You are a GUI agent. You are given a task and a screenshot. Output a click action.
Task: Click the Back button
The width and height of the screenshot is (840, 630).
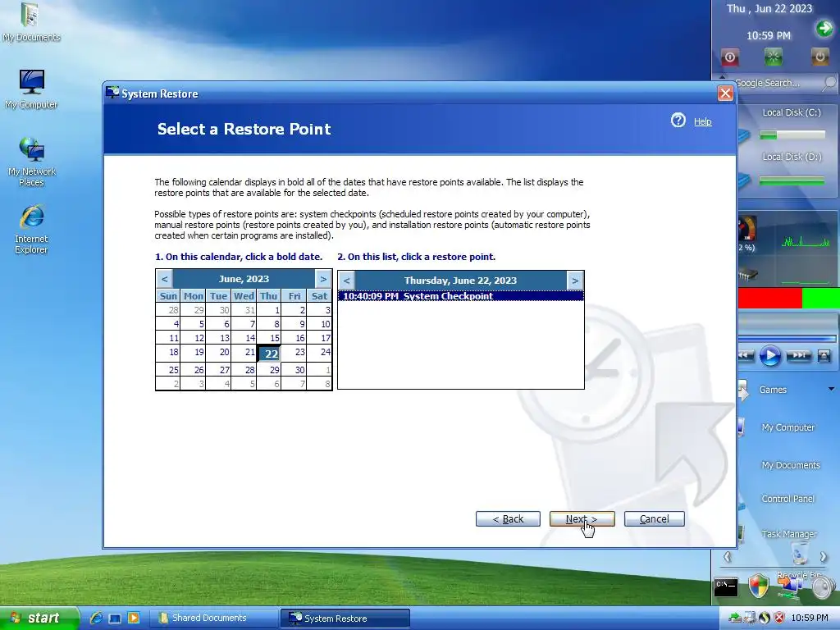508,518
